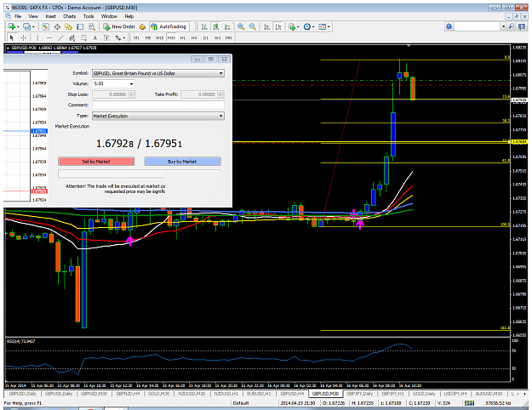Open the File menu
The image size is (532, 410).
pos(18,16)
